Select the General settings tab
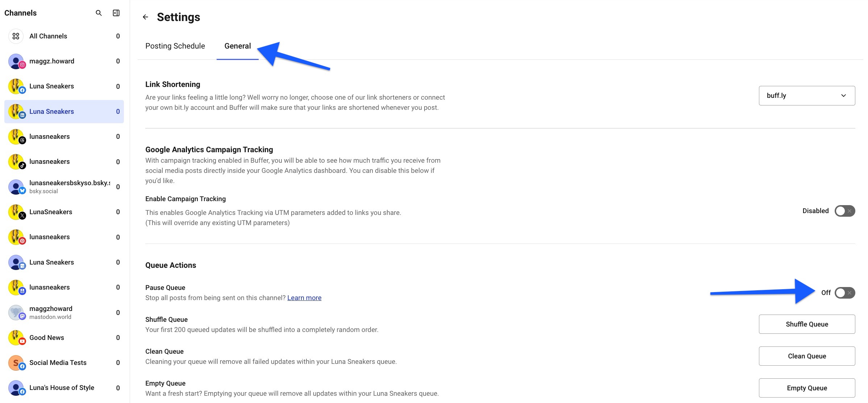This screenshot has height=403, width=868. click(x=238, y=46)
